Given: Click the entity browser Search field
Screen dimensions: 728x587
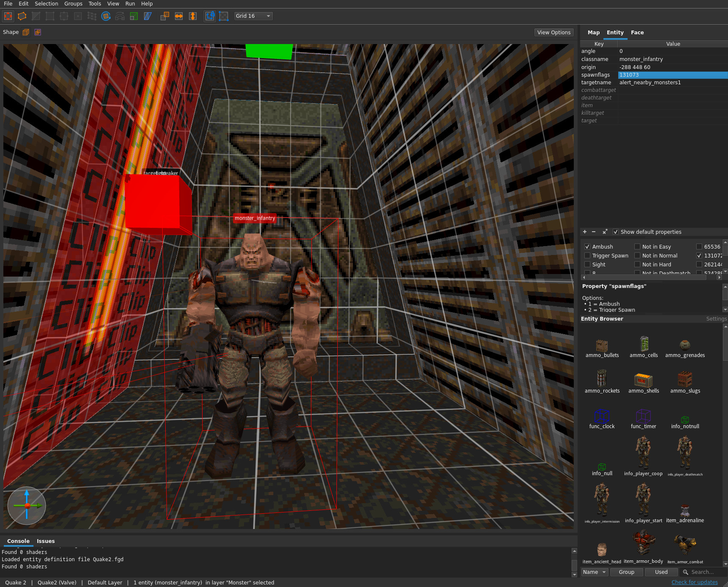Looking at the screenshot, I should [x=703, y=572].
